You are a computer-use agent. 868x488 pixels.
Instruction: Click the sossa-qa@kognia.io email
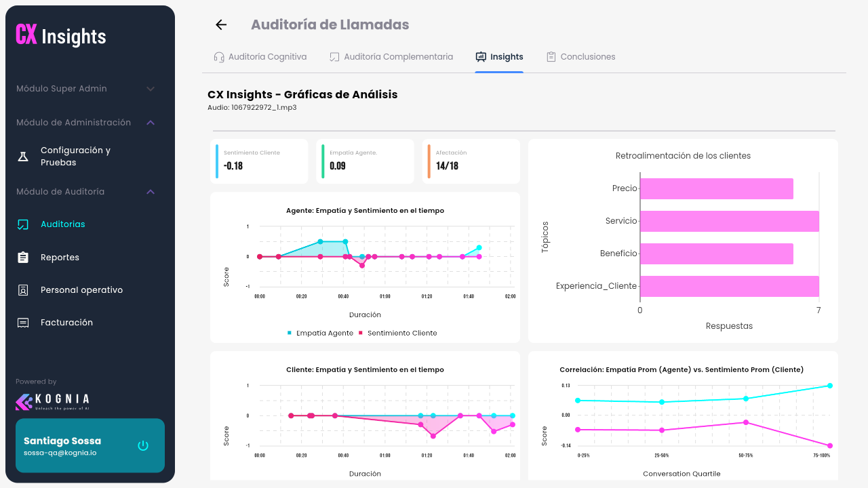pos(60,452)
